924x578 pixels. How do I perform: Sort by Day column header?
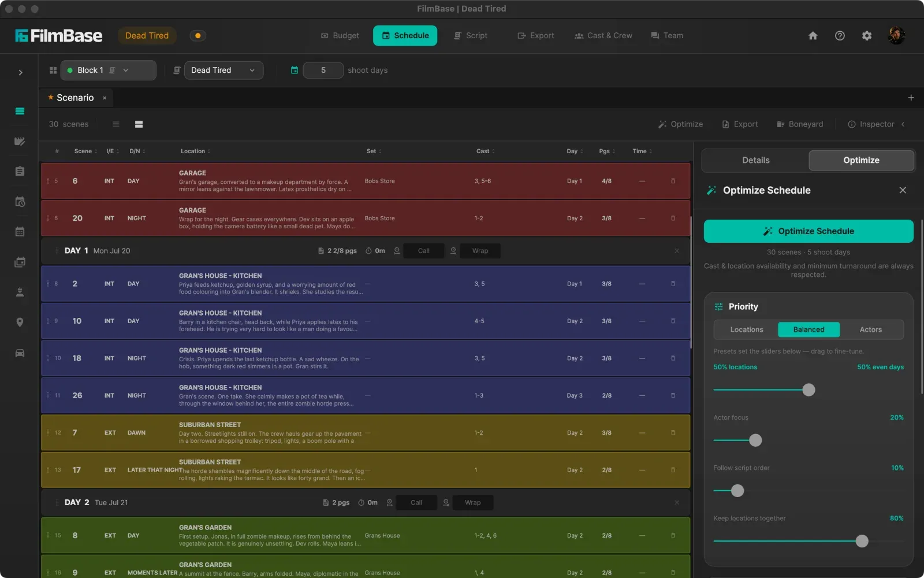click(x=575, y=151)
